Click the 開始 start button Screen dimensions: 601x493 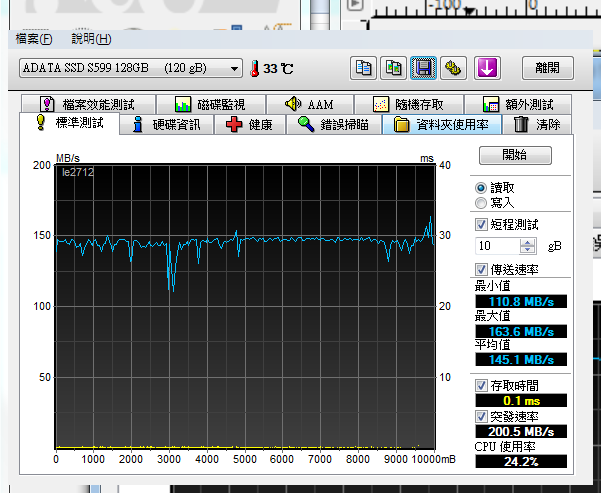coord(515,155)
